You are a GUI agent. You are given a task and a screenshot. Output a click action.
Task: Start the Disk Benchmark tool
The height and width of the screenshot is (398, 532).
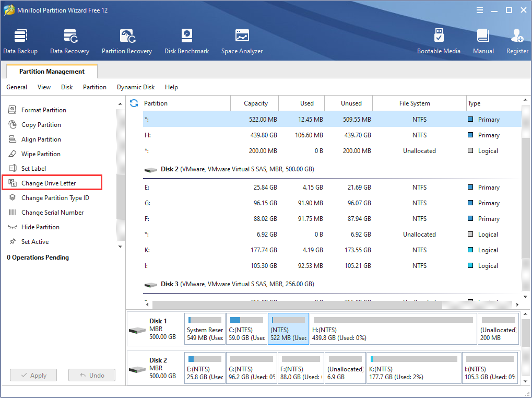186,42
